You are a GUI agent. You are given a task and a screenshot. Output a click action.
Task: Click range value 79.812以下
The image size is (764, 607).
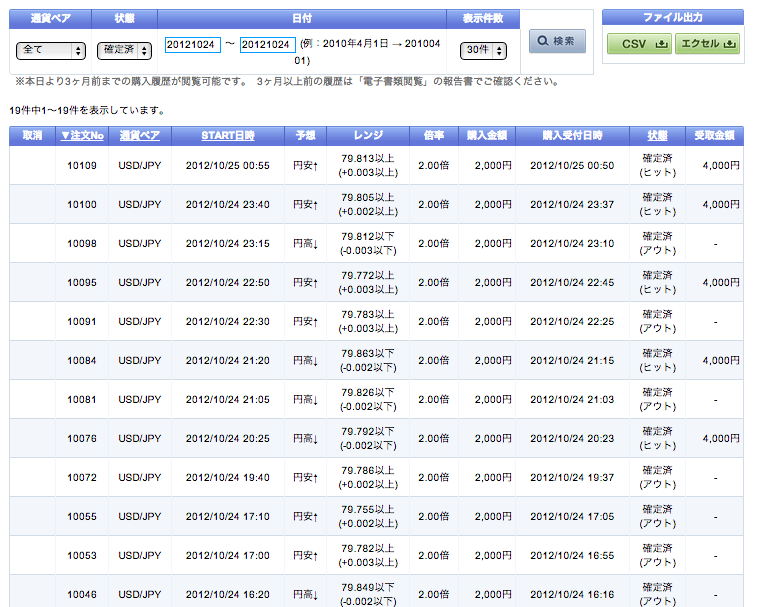(368, 237)
